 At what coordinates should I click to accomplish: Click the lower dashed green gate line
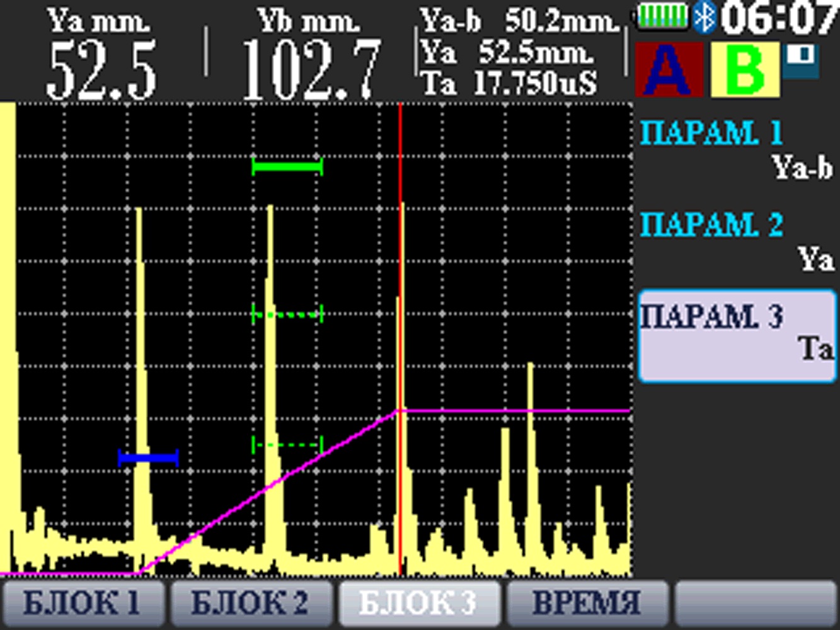point(287,445)
